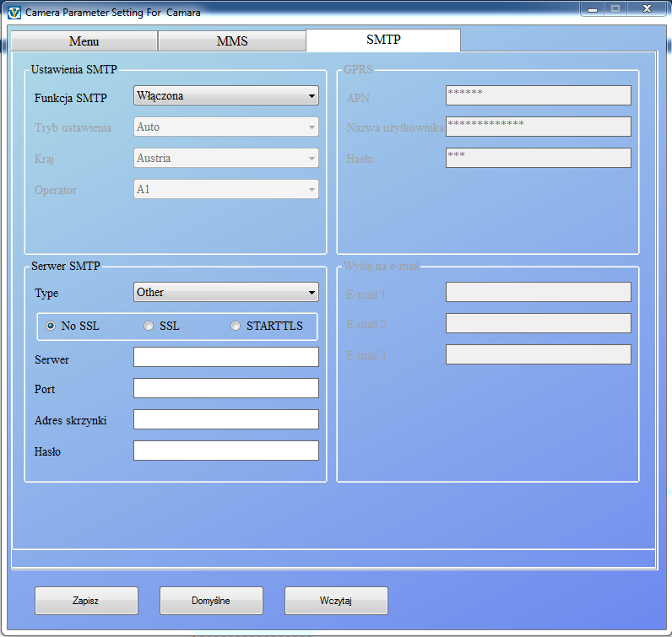Click the Domyślne button
Viewport: 672px width, 637px height.
click(211, 601)
